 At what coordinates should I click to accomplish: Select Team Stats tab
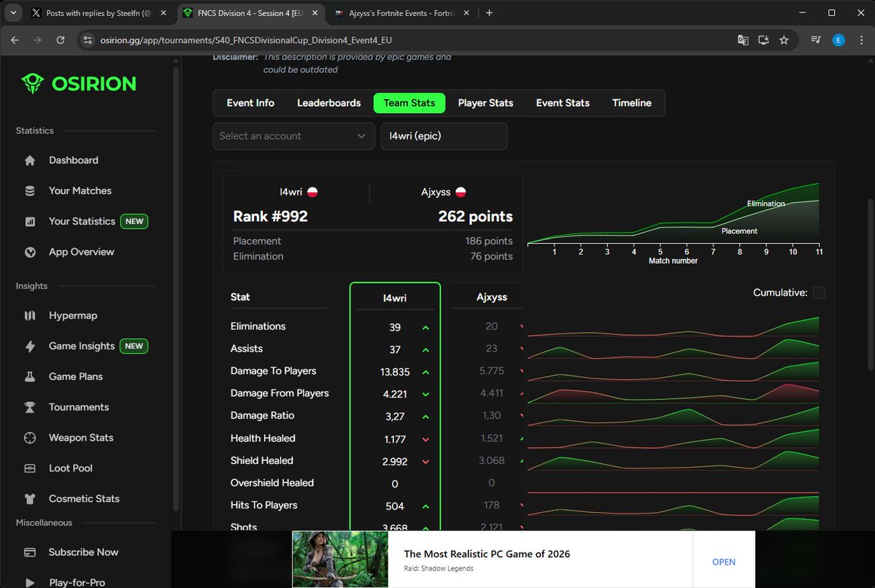pos(409,103)
